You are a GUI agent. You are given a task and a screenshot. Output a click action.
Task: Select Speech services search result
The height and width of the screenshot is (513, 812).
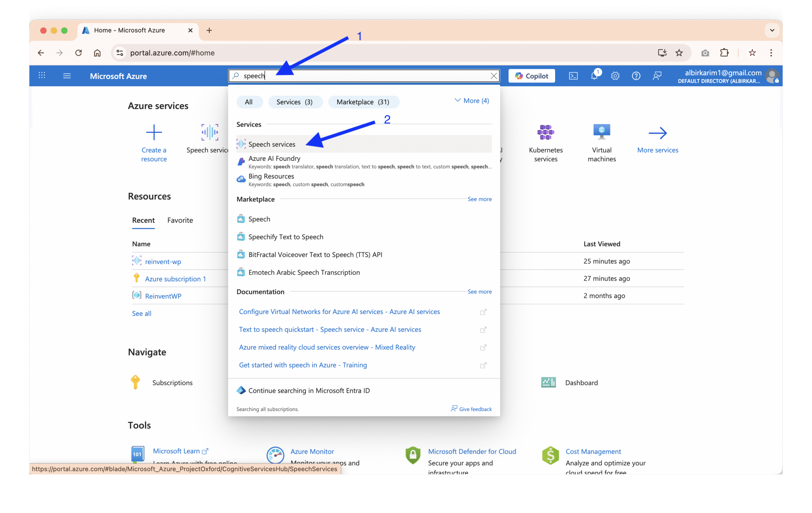[272, 144]
